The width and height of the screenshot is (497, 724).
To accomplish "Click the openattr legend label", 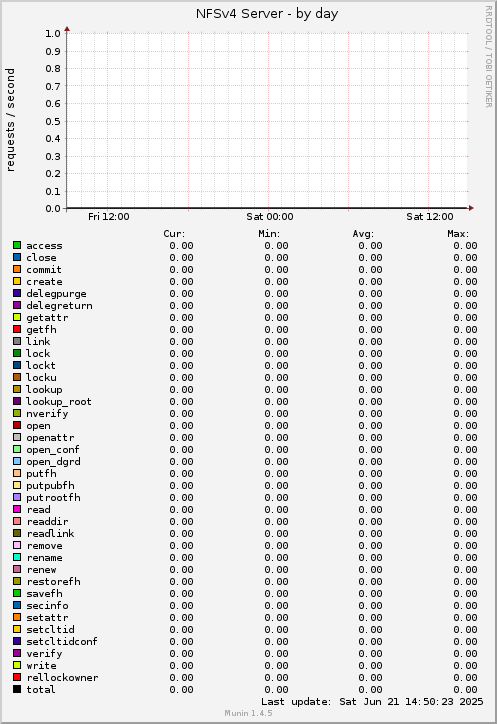I will 50,438.
